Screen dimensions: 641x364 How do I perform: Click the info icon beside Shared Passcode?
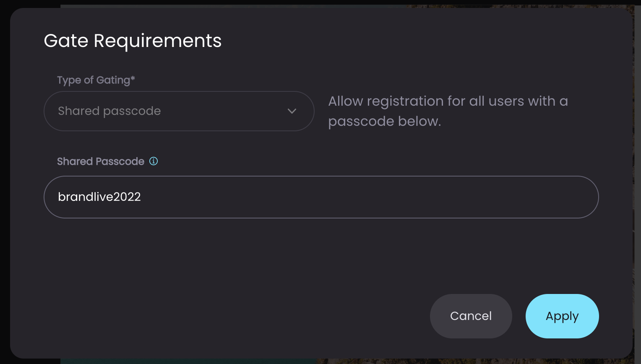pyautogui.click(x=154, y=161)
